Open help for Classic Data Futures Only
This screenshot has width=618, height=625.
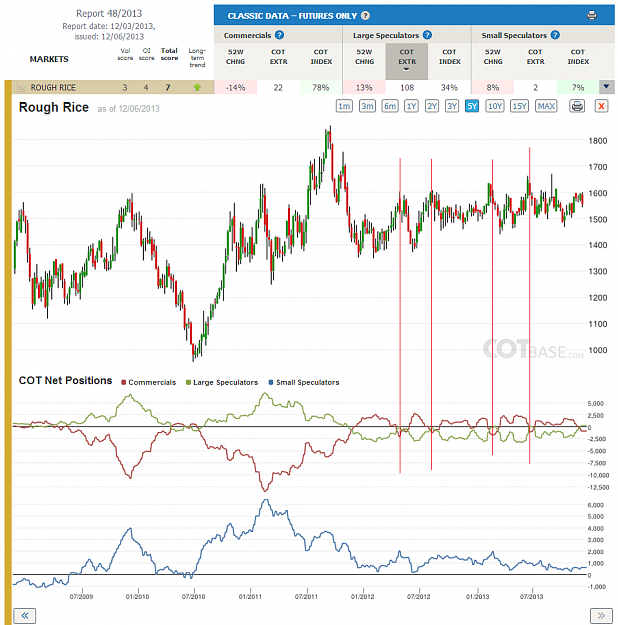click(x=365, y=16)
